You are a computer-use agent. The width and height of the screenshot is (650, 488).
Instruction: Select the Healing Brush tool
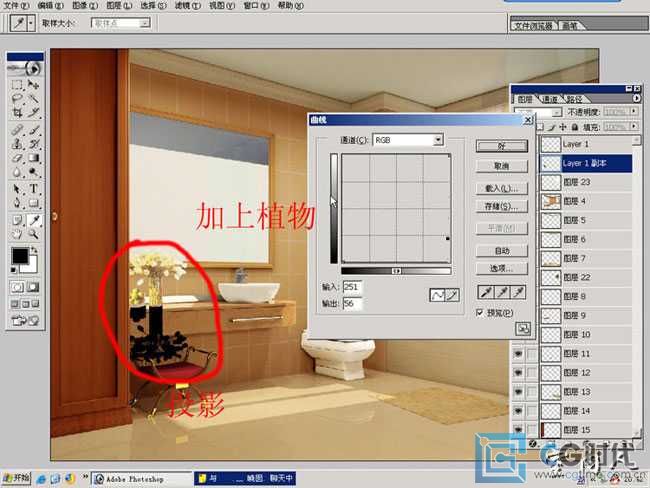[17, 131]
